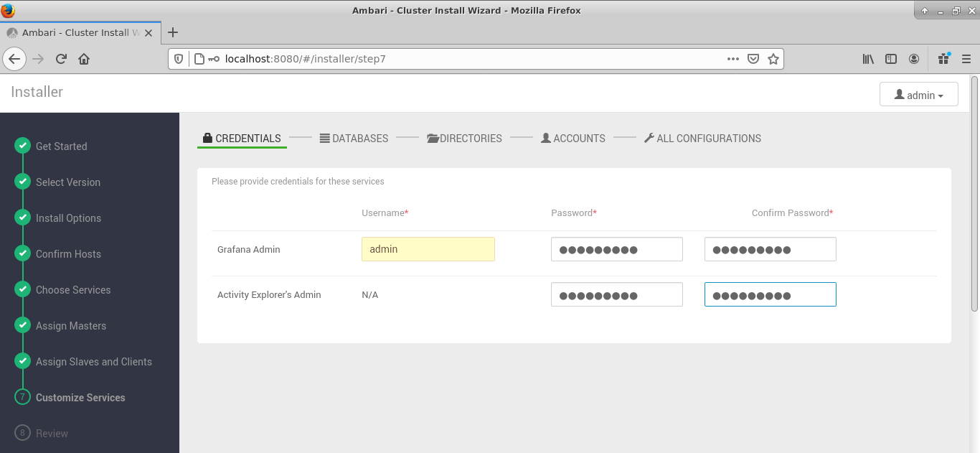Toggle the sidebar view icon
The width and height of the screenshot is (980, 453).
click(891, 59)
